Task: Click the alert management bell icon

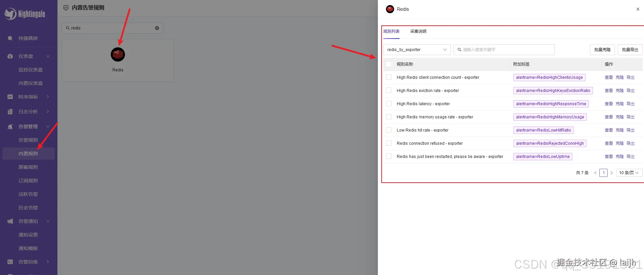Action: click(x=10, y=127)
